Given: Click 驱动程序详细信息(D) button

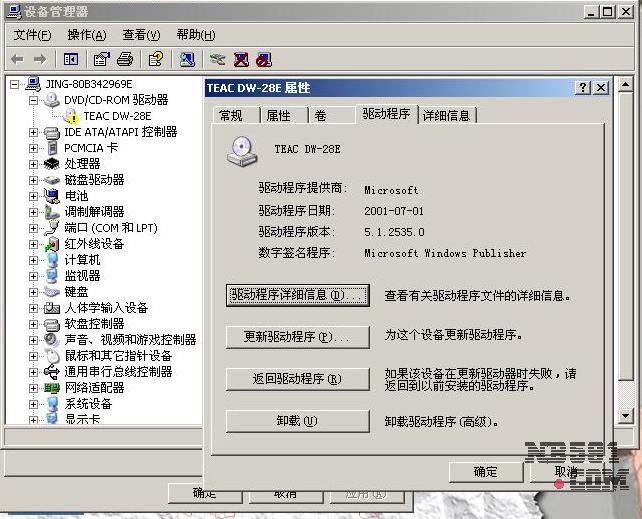Looking at the screenshot, I should pyautogui.click(x=298, y=295).
